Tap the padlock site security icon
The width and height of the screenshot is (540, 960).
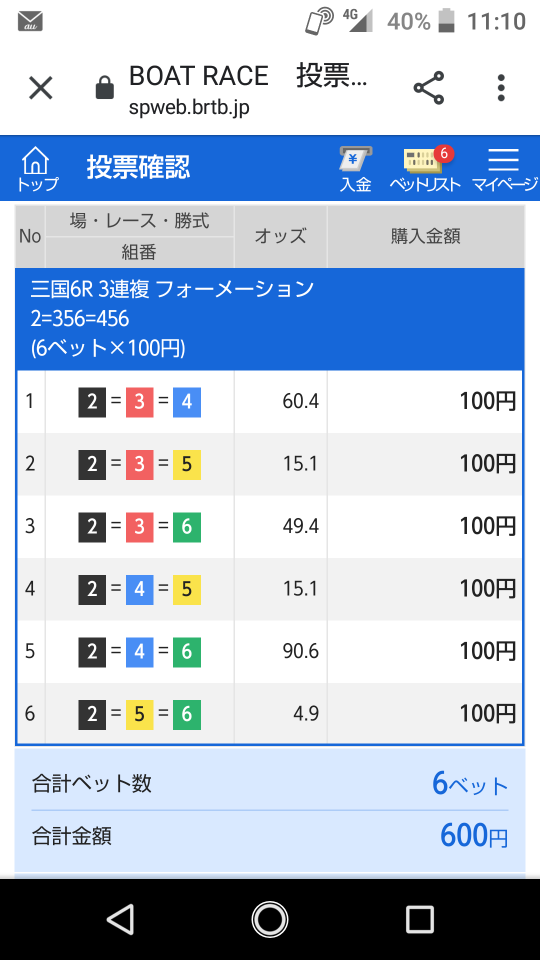click(x=105, y=88)
